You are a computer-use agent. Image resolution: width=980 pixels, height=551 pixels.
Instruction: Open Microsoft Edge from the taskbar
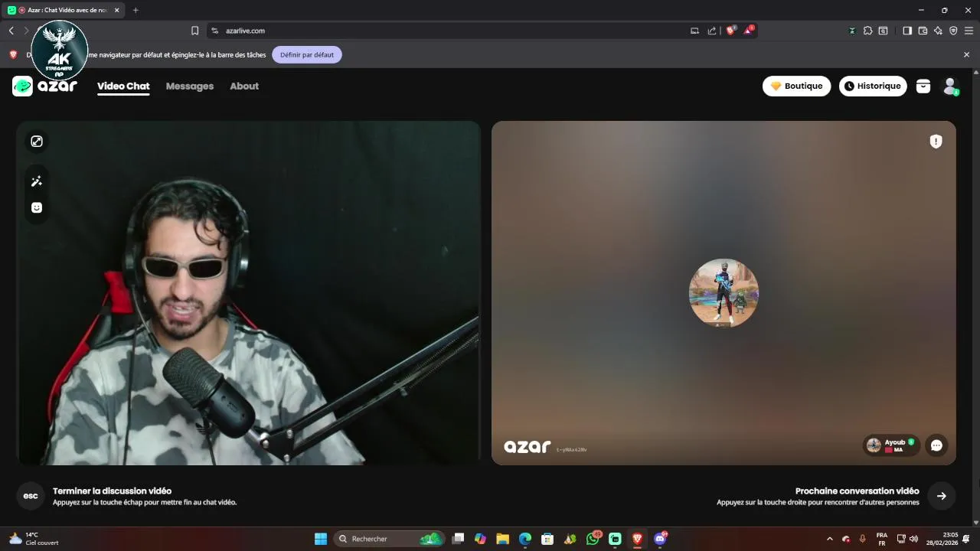pyautogui.click(x=524, y=539)
